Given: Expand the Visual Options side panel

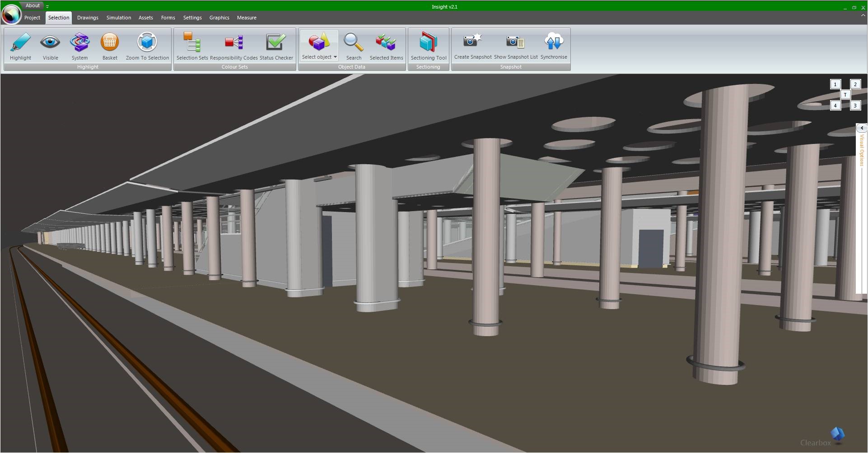Looking at the screenshot, I should point(862,128).
